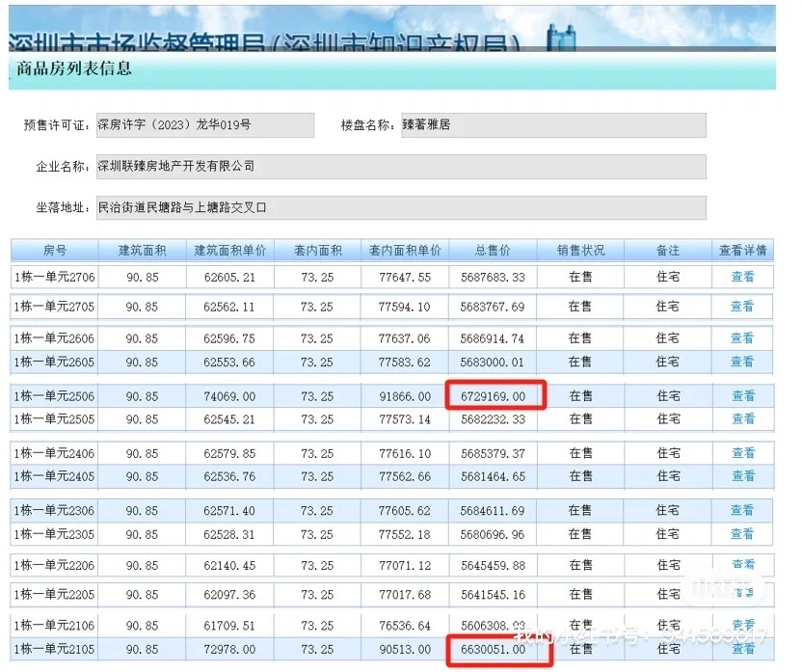The image size is (802, 672).
Task: Click total price 5685379.37
Action: [494, 454]
